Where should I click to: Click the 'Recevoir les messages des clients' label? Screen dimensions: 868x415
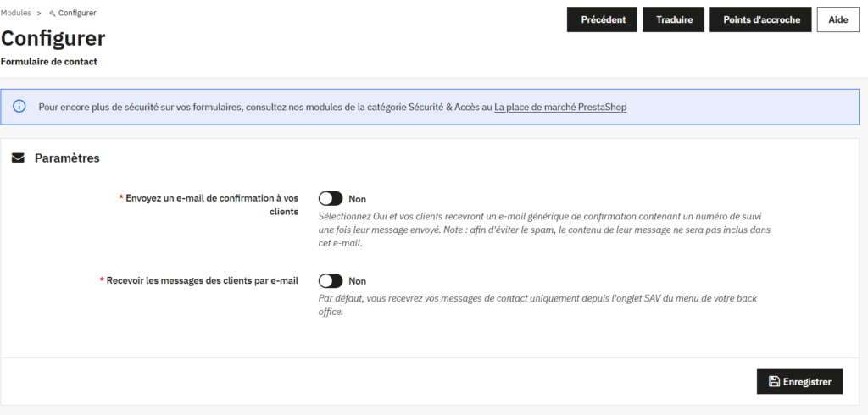click(202, 280)
